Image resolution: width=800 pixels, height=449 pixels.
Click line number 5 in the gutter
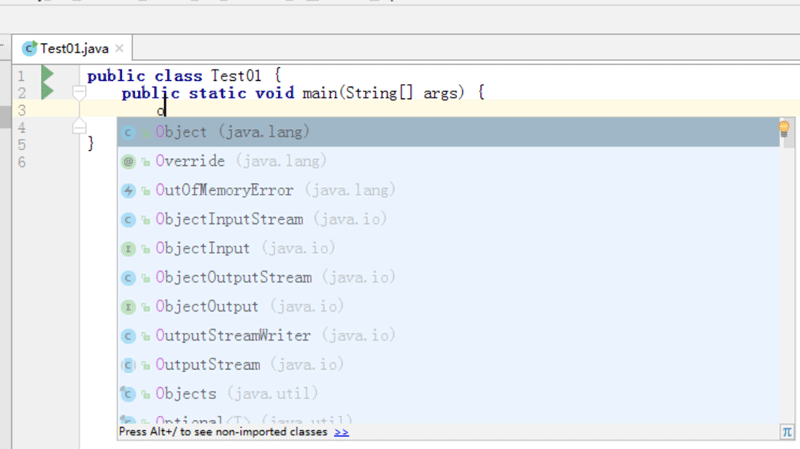click(x=21, y=145)
